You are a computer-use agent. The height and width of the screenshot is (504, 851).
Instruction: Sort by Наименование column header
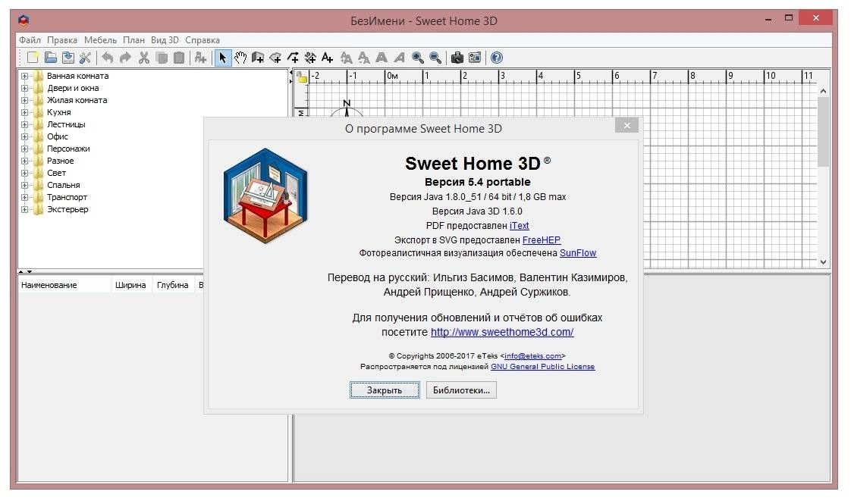(64, 285)
